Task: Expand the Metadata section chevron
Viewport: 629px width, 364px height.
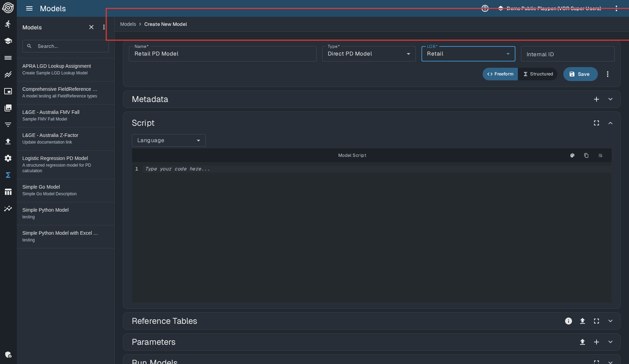Action: click(x=610, y=99)
